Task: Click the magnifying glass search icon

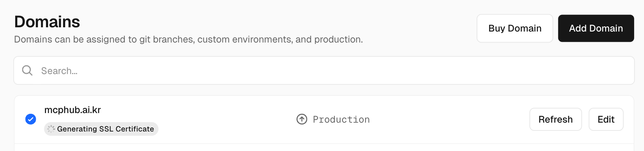Action: pyautogui.click(x=27, y=71)
